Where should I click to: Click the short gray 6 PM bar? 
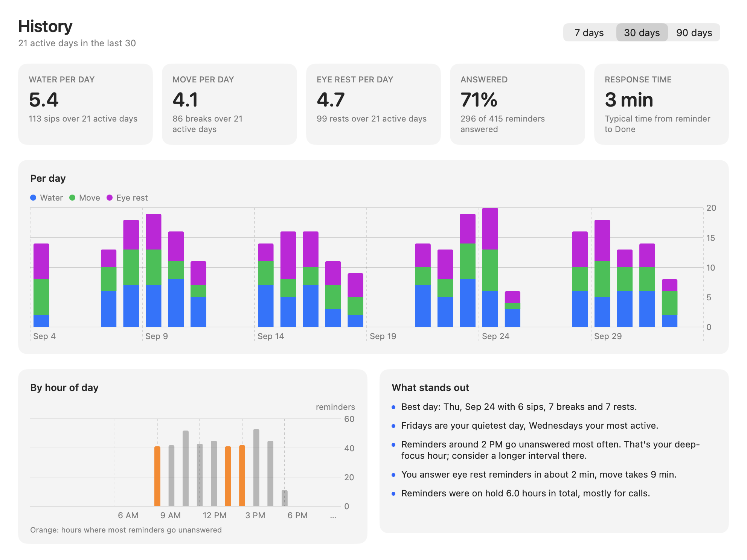click(285, 498)
